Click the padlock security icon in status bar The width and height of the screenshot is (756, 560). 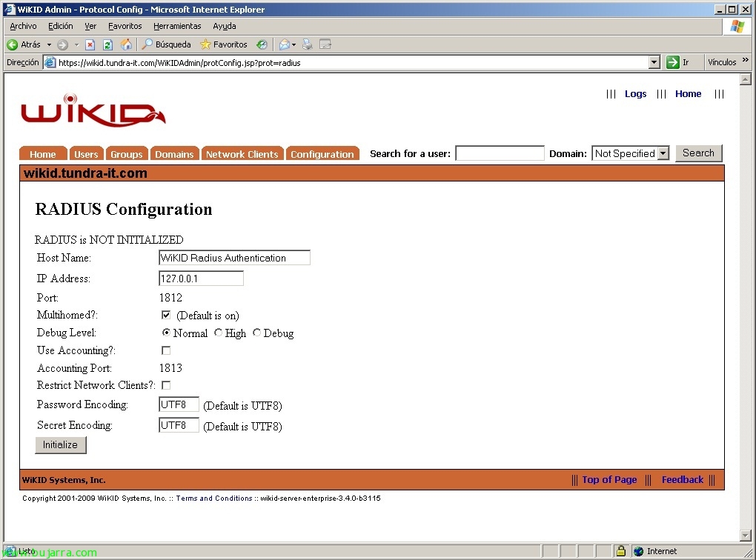[620, 551]
